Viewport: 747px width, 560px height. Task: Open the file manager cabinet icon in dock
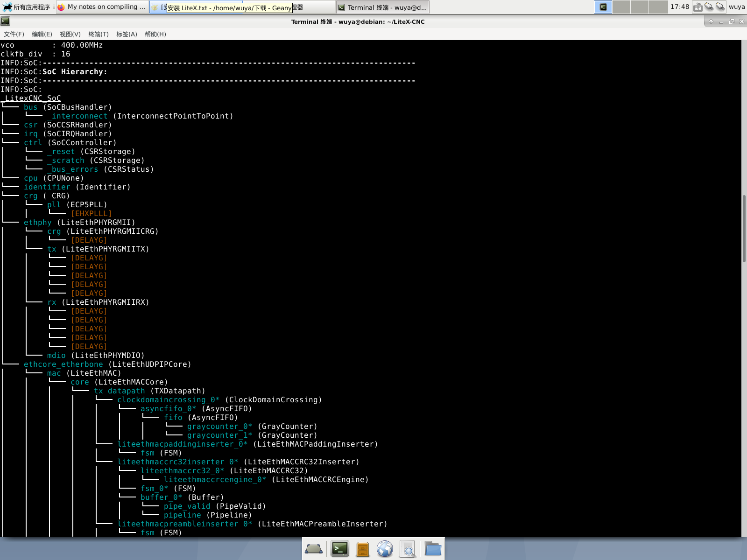363,549
